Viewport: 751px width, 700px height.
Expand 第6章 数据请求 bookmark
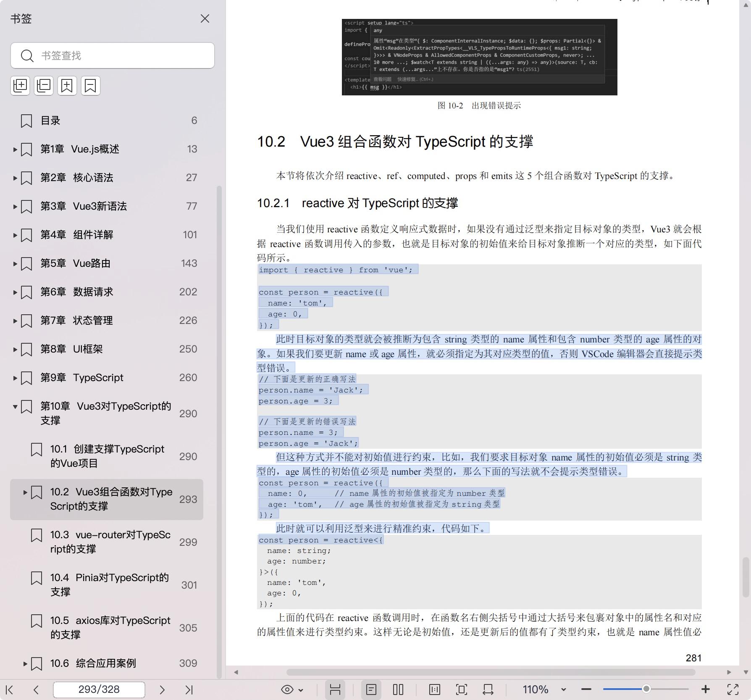[x=15, y=292]
